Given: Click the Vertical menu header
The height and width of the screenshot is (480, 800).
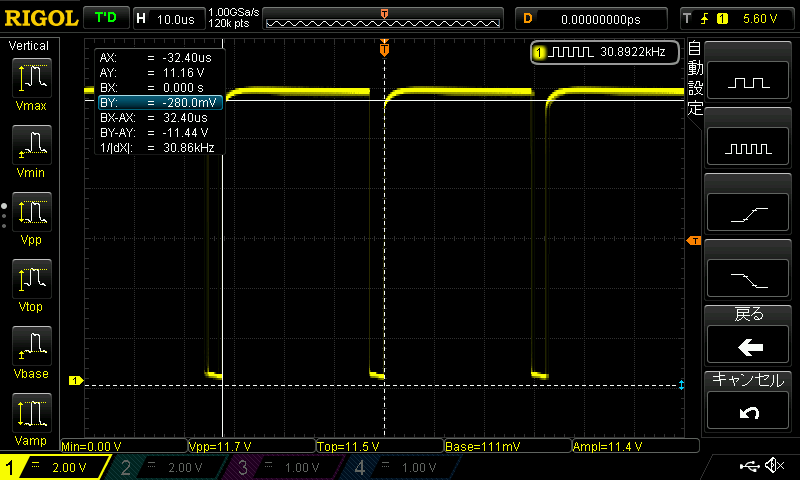Looking at the screenshot, I should point(29,46).
